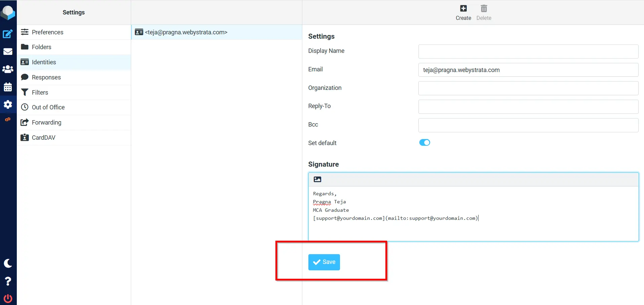
Task: Toggle dark mode moon icon
Action: (x=8, y=263)
